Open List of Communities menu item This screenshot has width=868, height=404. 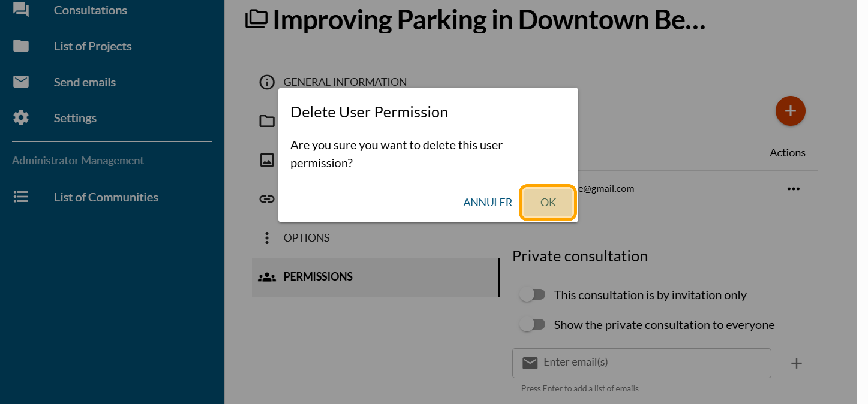click(x=106, y=197)
